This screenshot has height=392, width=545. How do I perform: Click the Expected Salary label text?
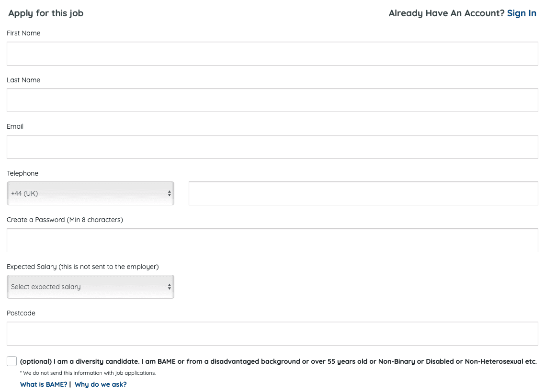[83, 267]
